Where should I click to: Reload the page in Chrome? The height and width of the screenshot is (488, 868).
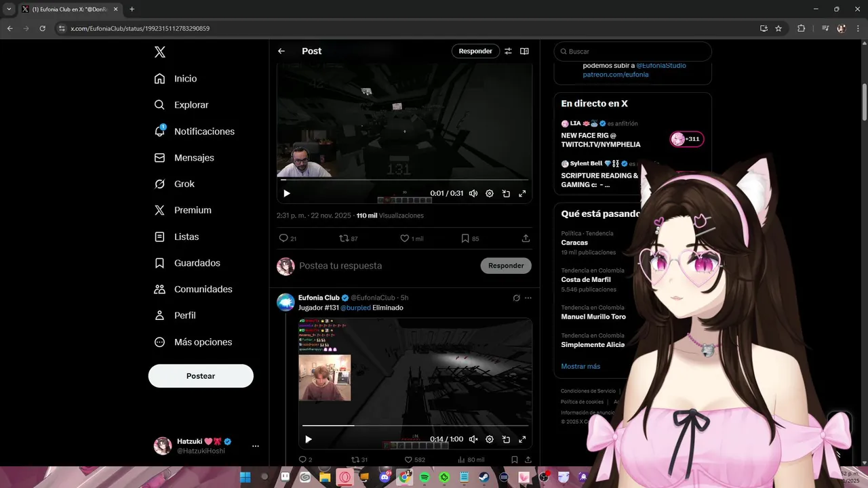[43, 28]
